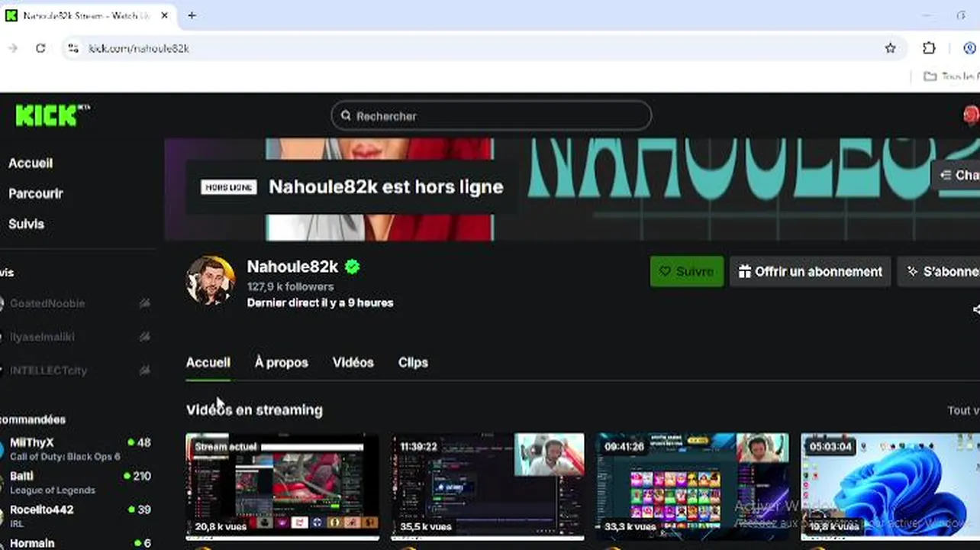Open browser extensions puzzle icon

coord(929,48)
